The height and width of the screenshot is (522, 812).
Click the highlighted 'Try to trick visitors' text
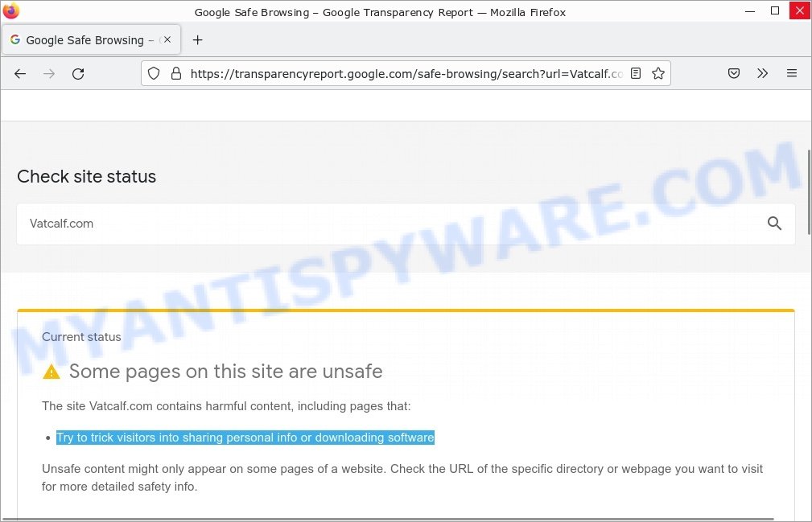click(x=245, y=438)
